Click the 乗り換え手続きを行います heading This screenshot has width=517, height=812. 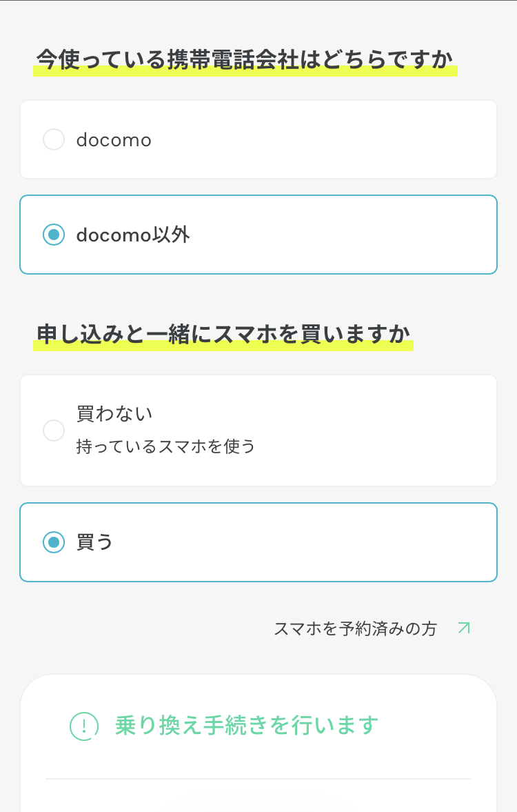[247, 726]
